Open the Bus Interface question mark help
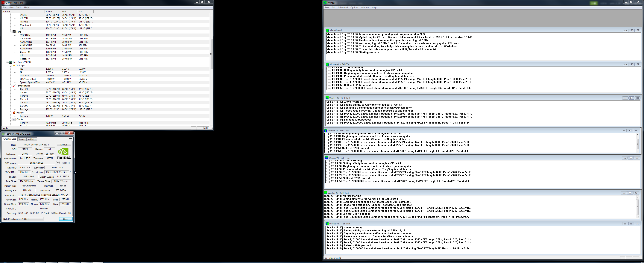This screenshot has height=263, width=644. 70,172
